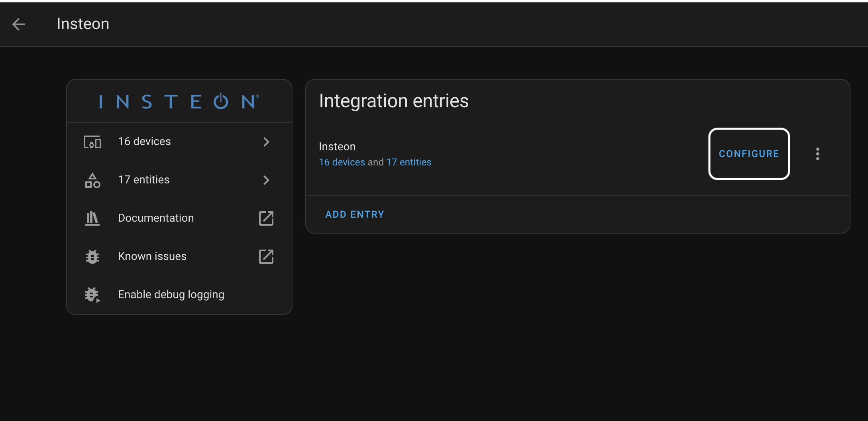Click the blue 17 entities link
Image resolution: width=868 pixels, height=421 pixels.
[x=409, y=162]
